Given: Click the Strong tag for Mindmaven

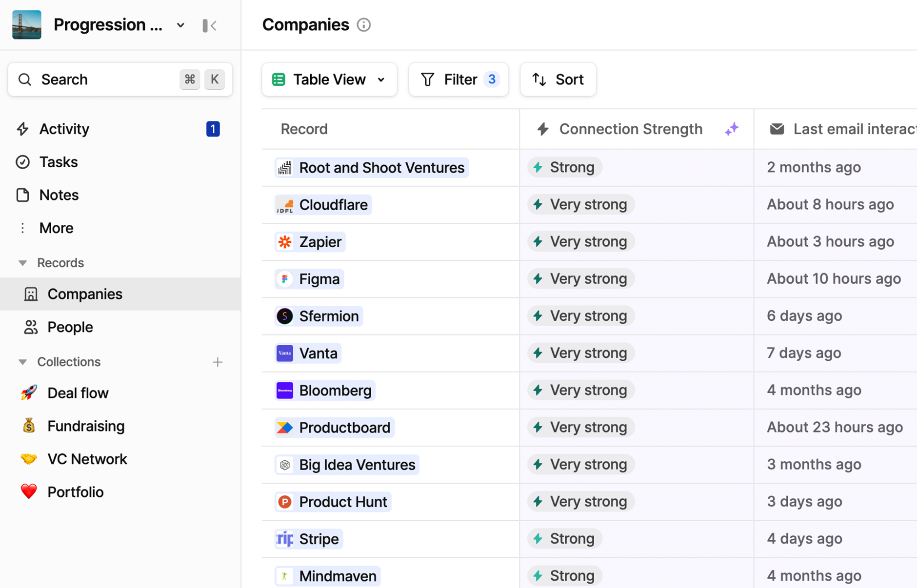Looking at the screenshot, I should (565, 575).
